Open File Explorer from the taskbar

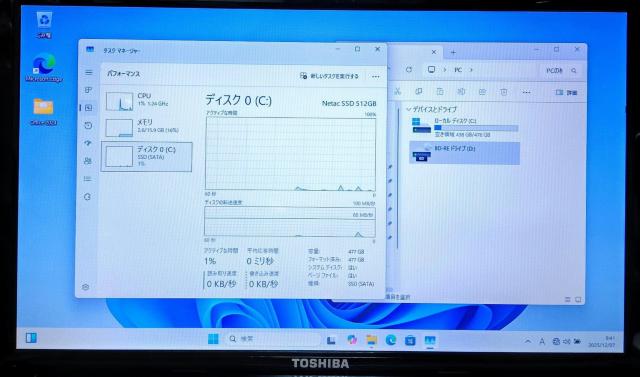[371, 339]
